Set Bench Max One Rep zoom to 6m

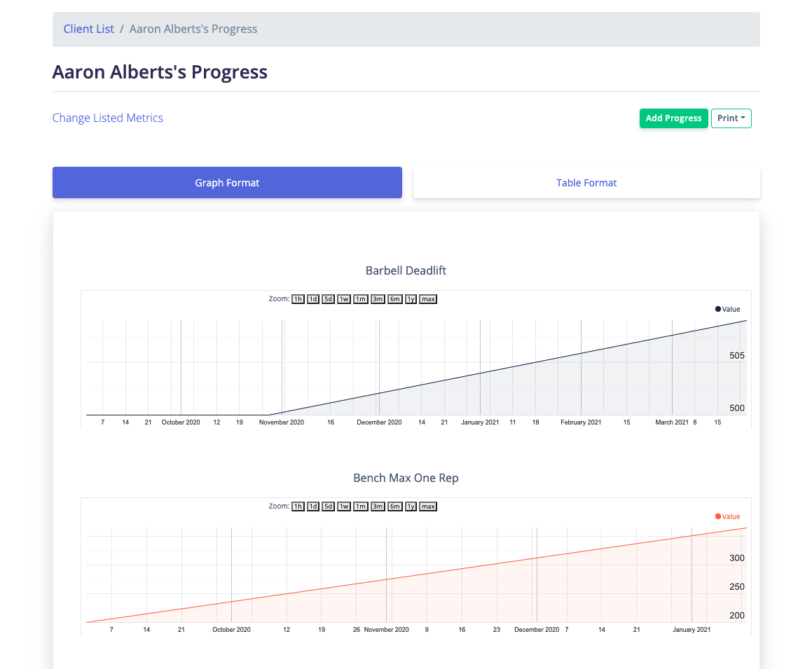395,506
